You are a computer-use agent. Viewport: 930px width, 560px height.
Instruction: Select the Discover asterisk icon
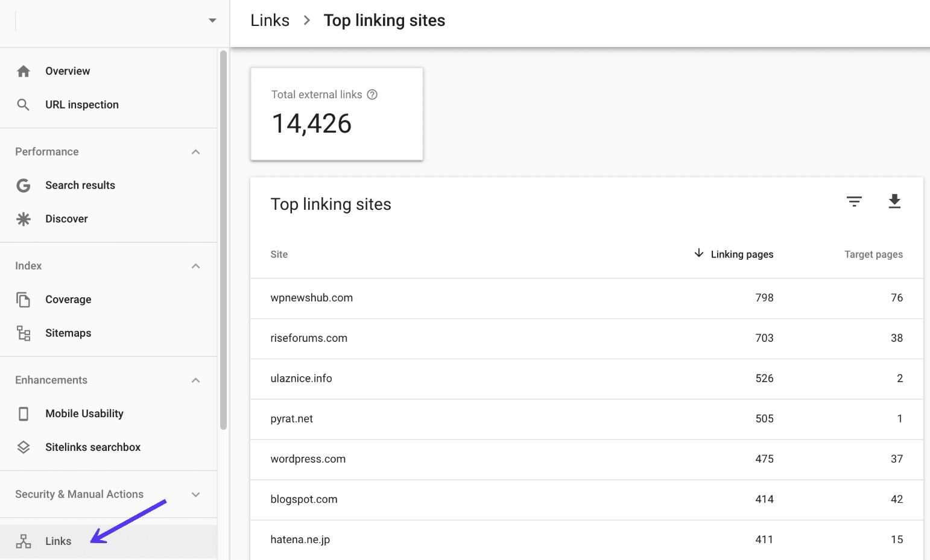click(x=23, y=218)
